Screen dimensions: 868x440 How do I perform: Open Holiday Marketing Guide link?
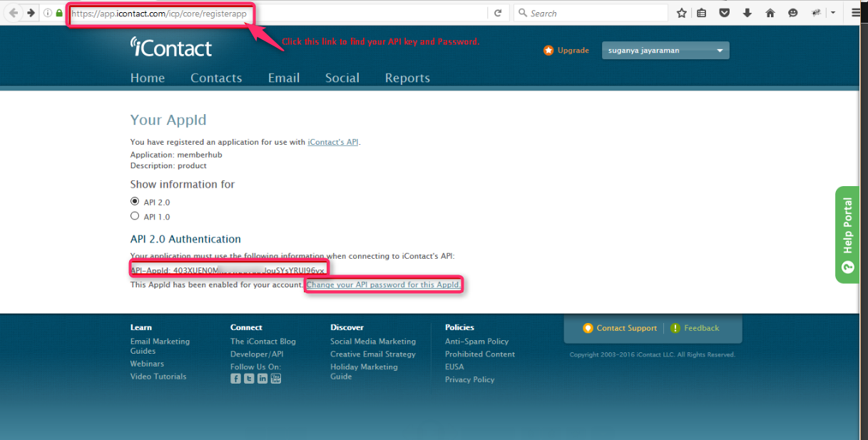pyautogui.click(x=364, y=372)
